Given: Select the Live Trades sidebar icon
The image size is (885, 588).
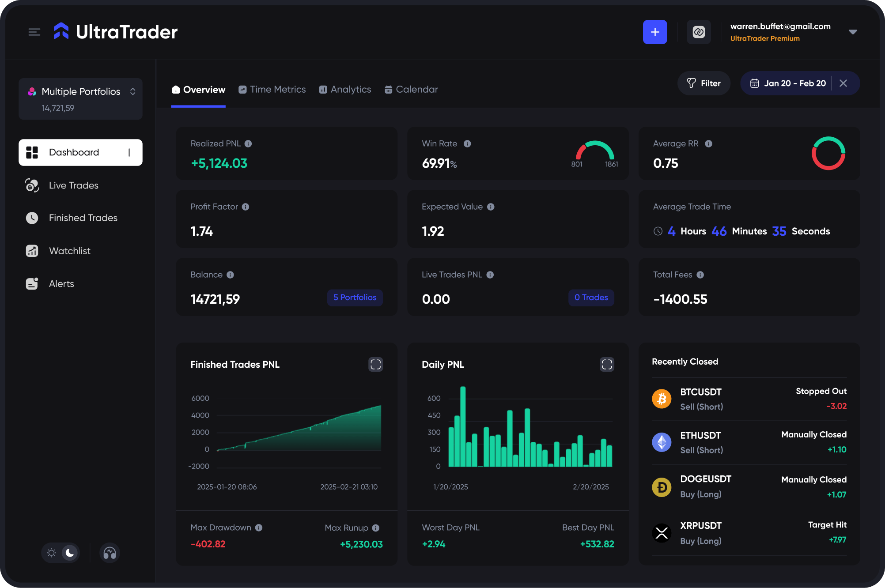Looking at the screenshot, I should (31, 185).
